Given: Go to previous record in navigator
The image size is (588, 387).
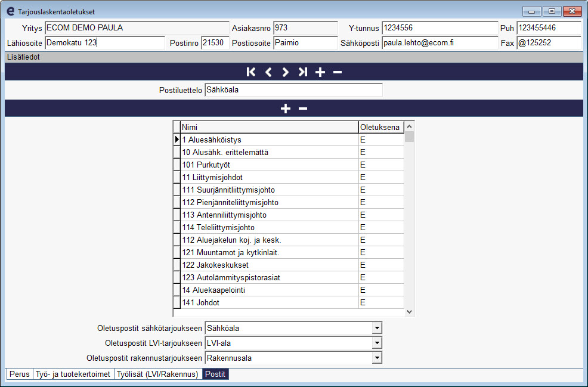Looking at the screenshot, I should (x=268, y=72).
